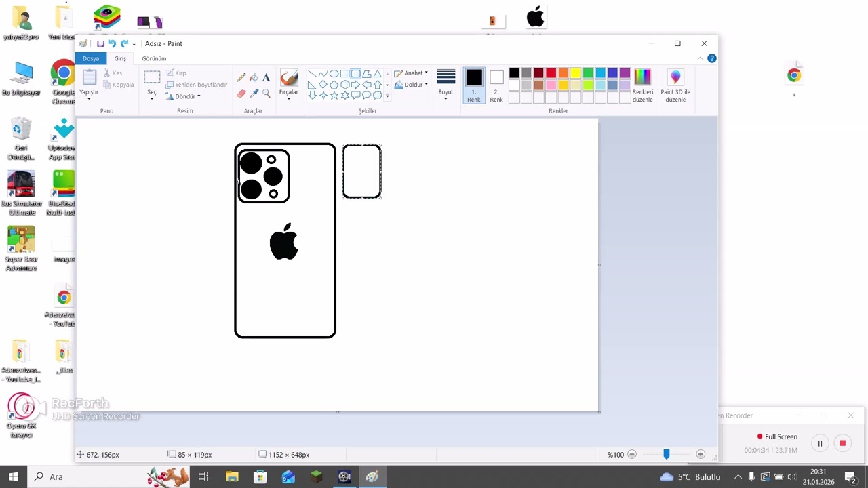Open Renkleri düzenle color editor
This screenshot has width=868, height=488.
pos(642,85)
